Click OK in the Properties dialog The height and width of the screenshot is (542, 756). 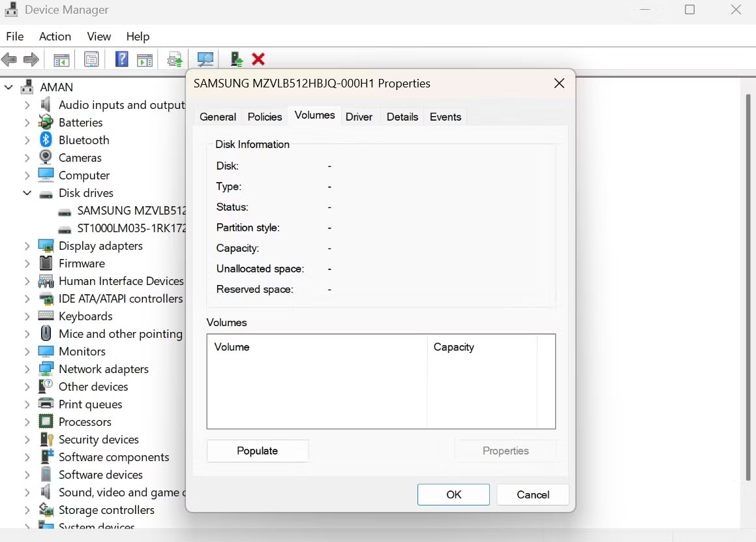[454, 495]
